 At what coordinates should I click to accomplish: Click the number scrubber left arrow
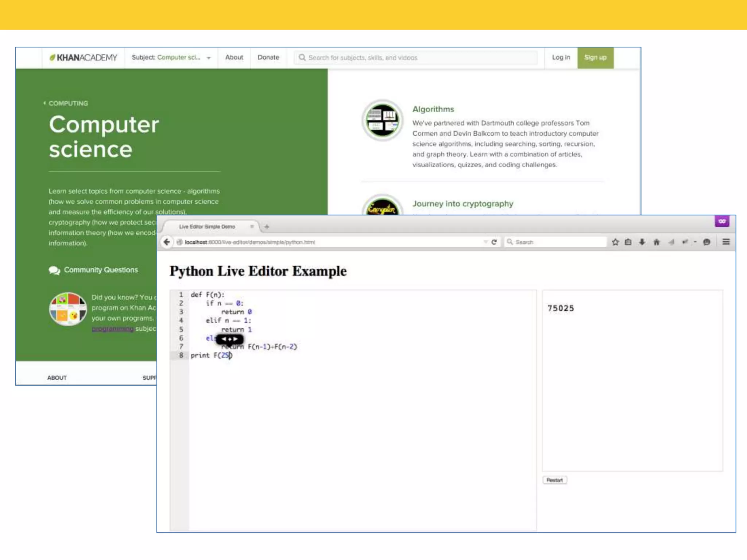224,339
